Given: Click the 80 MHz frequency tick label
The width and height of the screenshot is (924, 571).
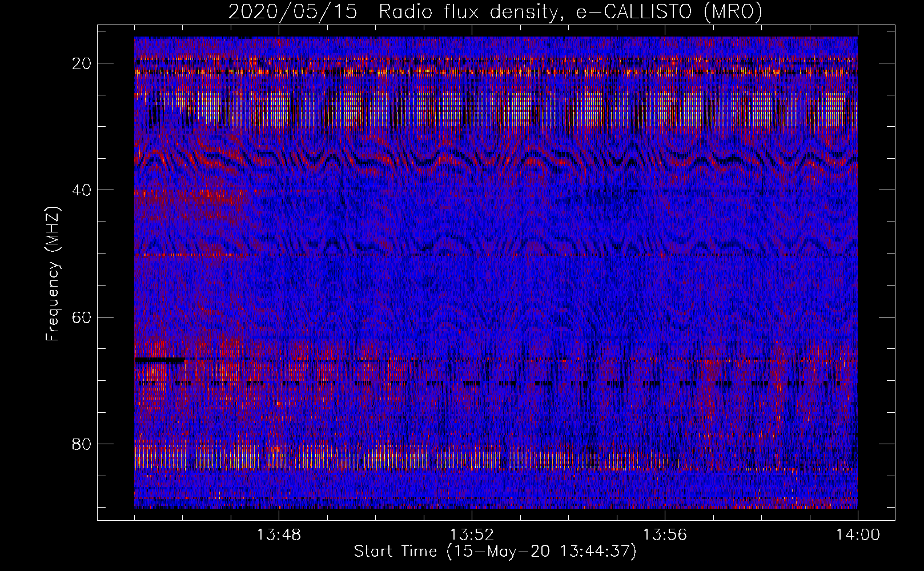Looking at the screenshot, I should [82, 444].
